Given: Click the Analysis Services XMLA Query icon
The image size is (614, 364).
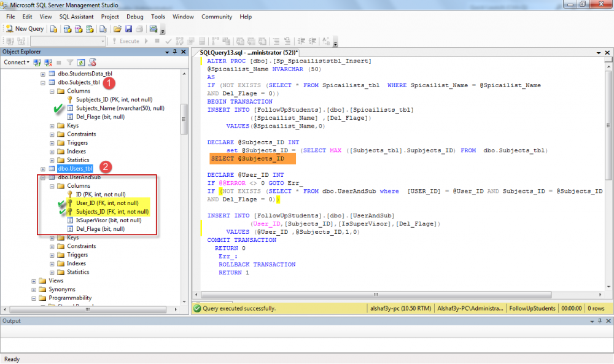Looking at the screenshot, I should click(x=90, y=29).
